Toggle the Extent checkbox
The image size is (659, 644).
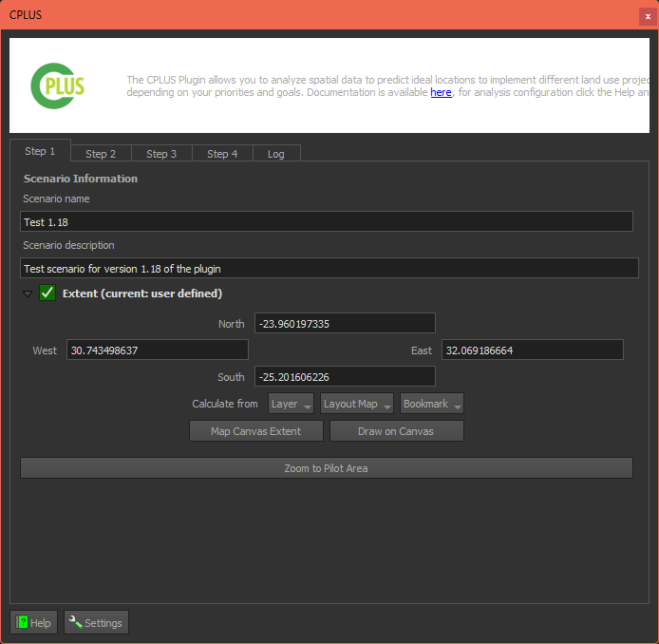click(x=47, y=293)
